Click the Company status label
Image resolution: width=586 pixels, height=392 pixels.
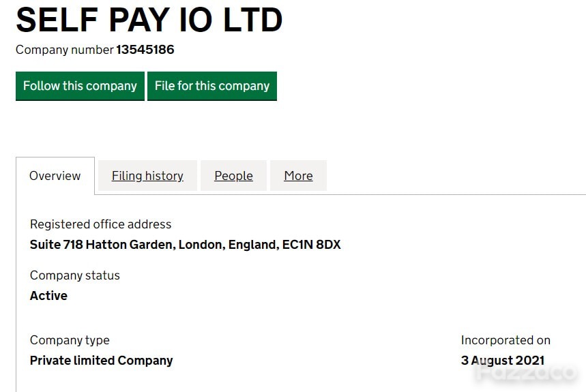pos(75,275)
